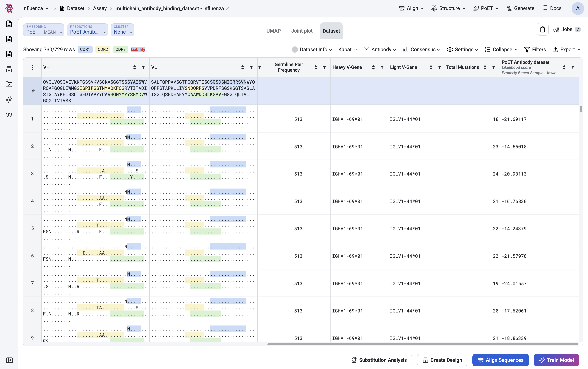
Task: Sort the Heavy V-Gene column
Action: (x=373, y=67)
